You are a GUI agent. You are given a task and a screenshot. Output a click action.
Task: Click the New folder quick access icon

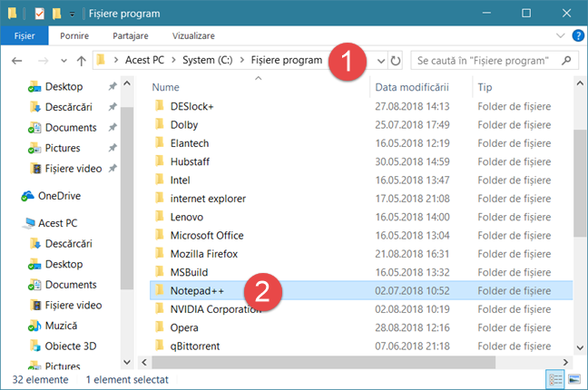[x=56, y=14]
